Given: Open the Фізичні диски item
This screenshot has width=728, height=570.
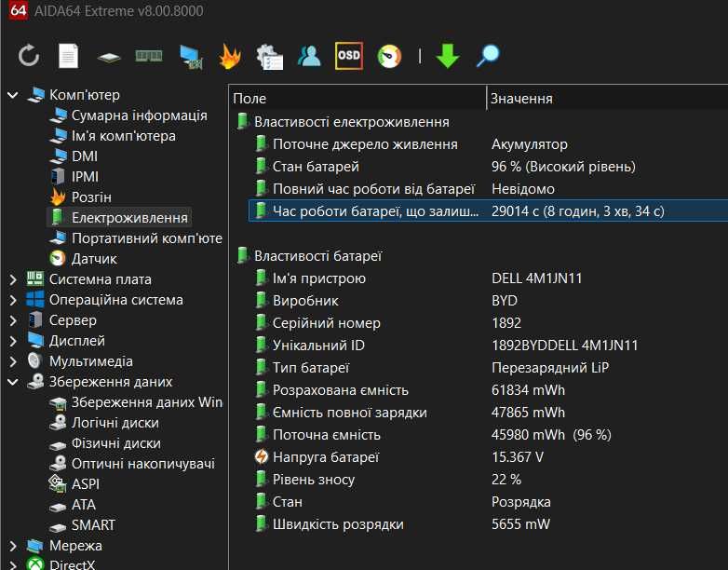Looking at the screenshot, I should pos(105,443).
